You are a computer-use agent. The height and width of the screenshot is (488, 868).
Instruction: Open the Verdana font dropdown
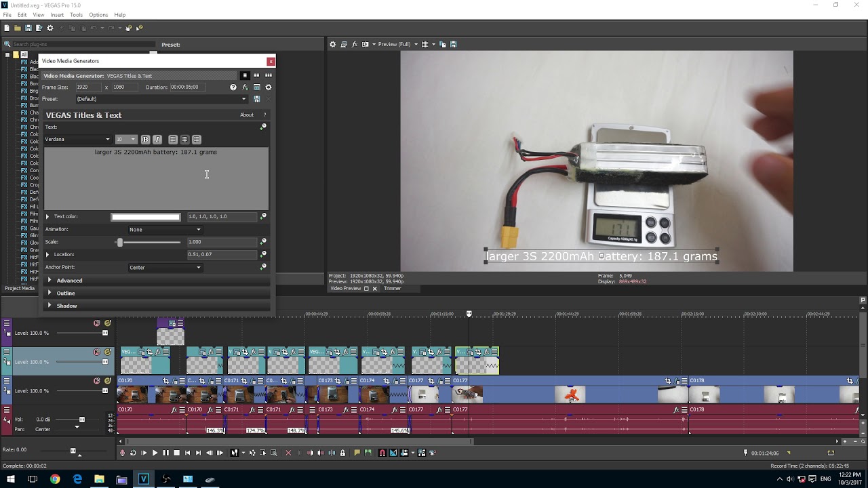point(77,139)
